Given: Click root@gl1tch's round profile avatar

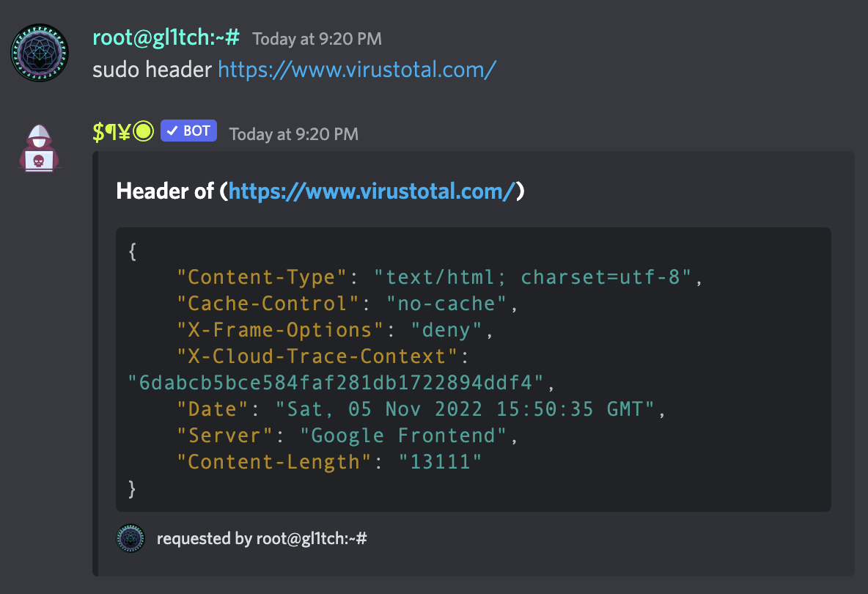Looking at the screenshot, I should click(40, 52).
